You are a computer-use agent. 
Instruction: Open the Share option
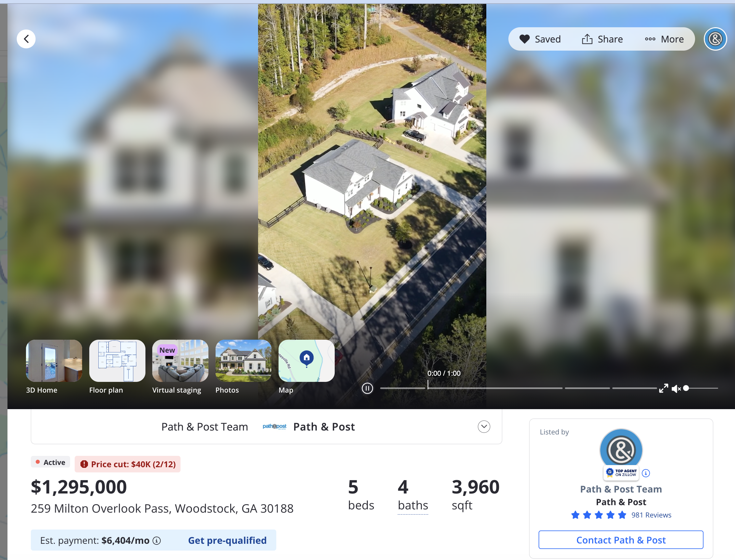pyautogui.click(x=602, y=39)
